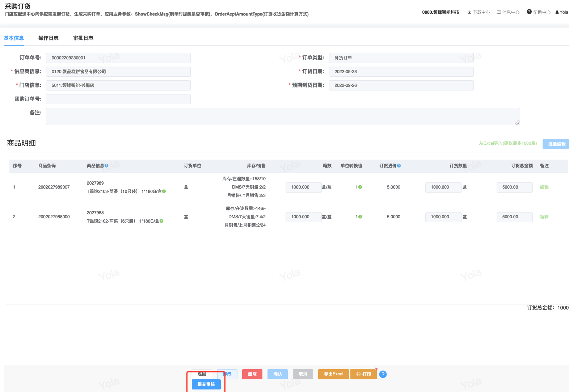Image resolution: width=569 pixels, height=392 pixels.
Task: Switch to the 审批日志 tab
Action: (83, 38)
